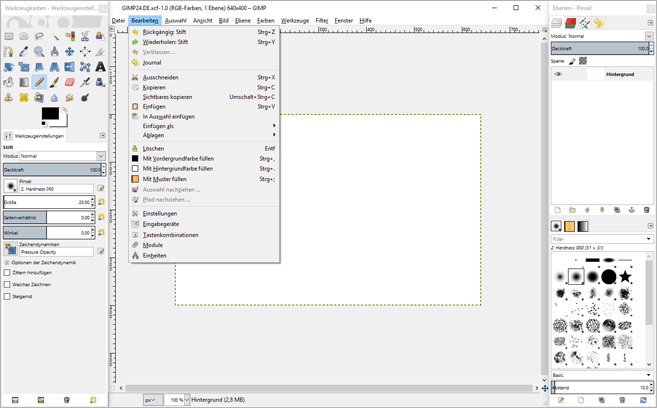Open the Modus dropdown in tool options
The width and height of the screenshot is (657, 408).
(62, 156)
